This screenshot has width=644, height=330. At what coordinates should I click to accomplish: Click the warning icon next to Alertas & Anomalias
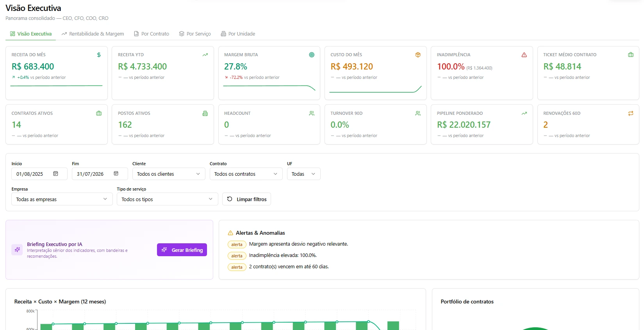pyautogui.click(x=230, y=233)
